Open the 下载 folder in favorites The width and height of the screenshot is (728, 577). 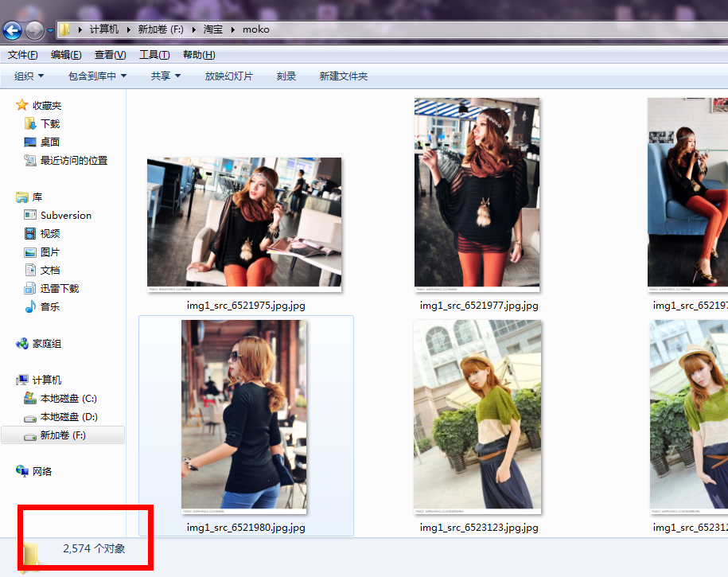[x=49, y=124]
